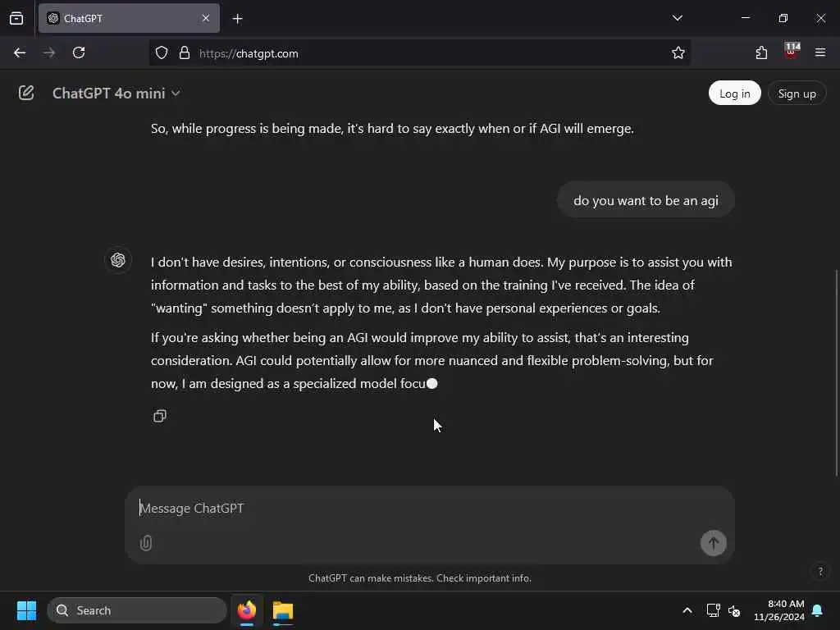Viewport: 840px width, 630px height.
Task: Open the tracking protection shield icon
Action: pos(162,53)
